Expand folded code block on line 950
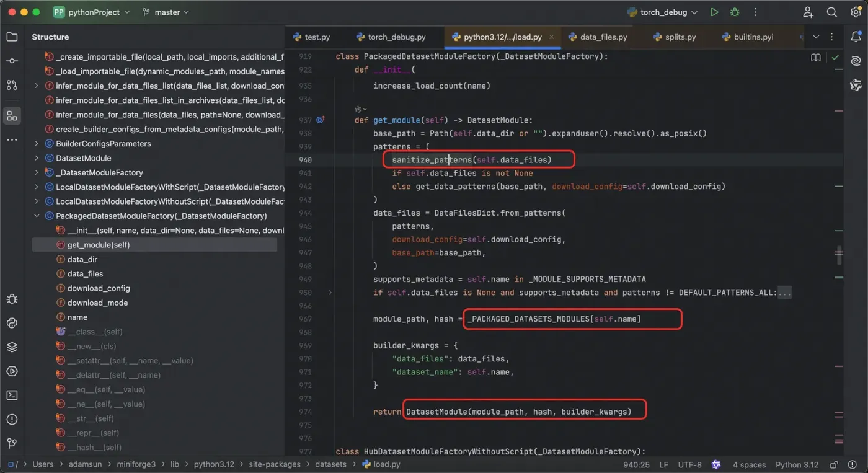868x473 pixels. 330,292
